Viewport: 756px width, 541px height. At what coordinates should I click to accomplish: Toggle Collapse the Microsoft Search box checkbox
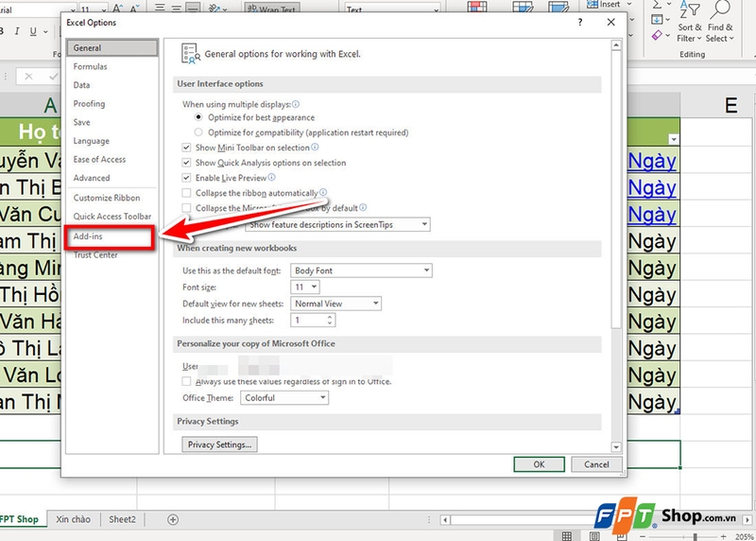click(186, 208)
